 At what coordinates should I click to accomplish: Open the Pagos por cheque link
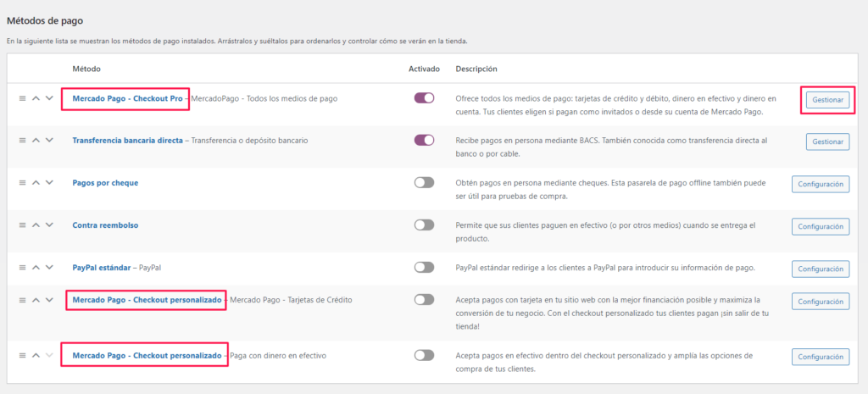(x=105, y=183)
